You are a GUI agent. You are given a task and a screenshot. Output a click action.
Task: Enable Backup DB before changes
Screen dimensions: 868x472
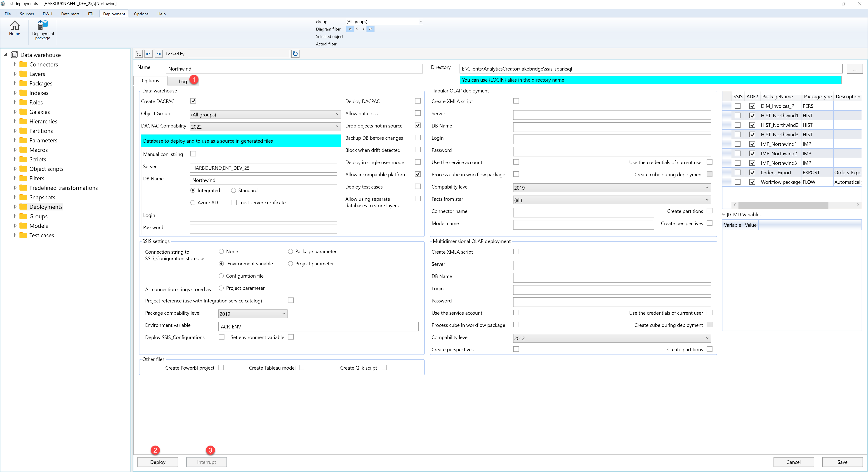click(418, 137)
